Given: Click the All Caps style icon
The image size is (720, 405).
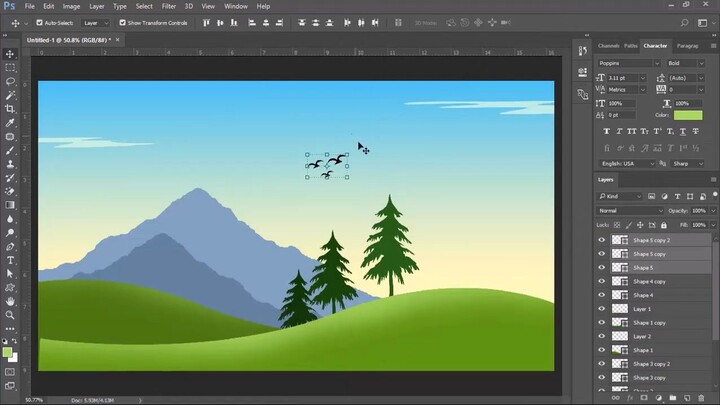Looking at the screenshot, I should pos(632,131).
